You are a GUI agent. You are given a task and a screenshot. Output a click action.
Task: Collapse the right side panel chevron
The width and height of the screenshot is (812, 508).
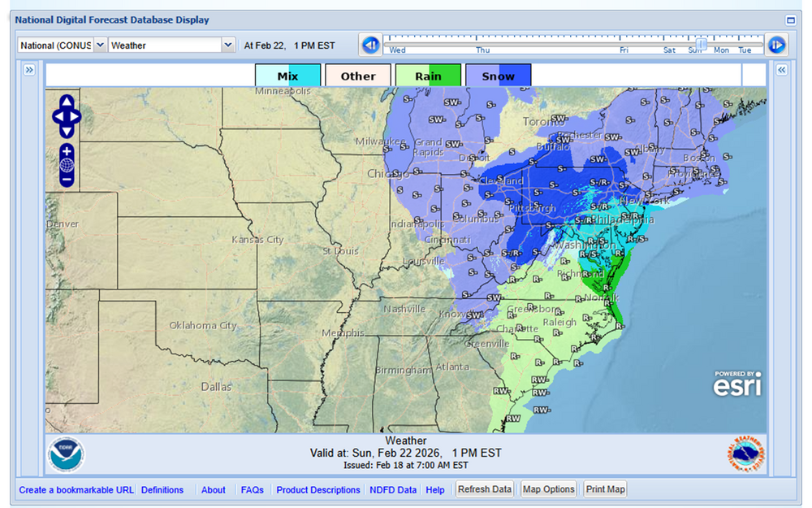[781, 71]
